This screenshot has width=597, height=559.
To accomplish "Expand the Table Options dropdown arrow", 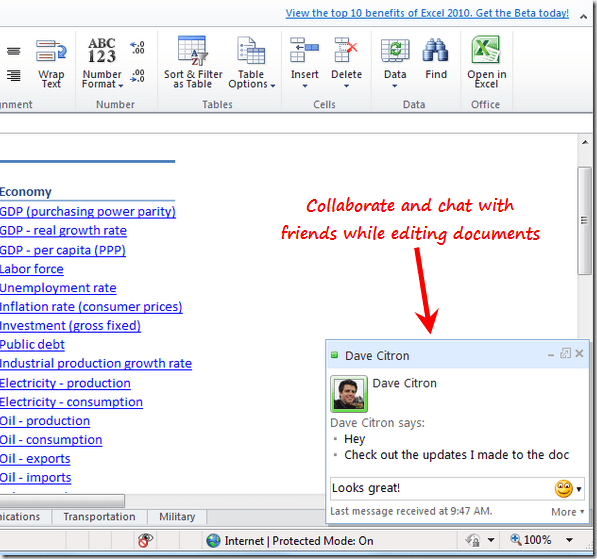I will (x=273, y=86).
